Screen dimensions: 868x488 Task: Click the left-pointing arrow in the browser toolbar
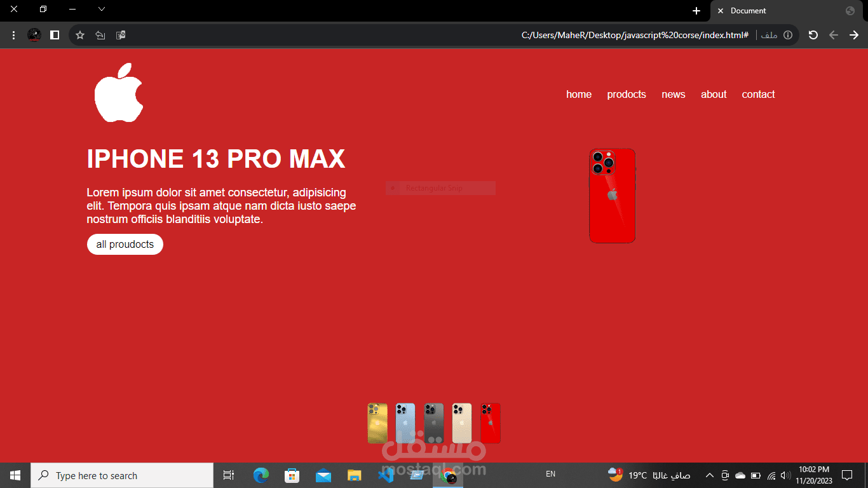click(834, 35)
